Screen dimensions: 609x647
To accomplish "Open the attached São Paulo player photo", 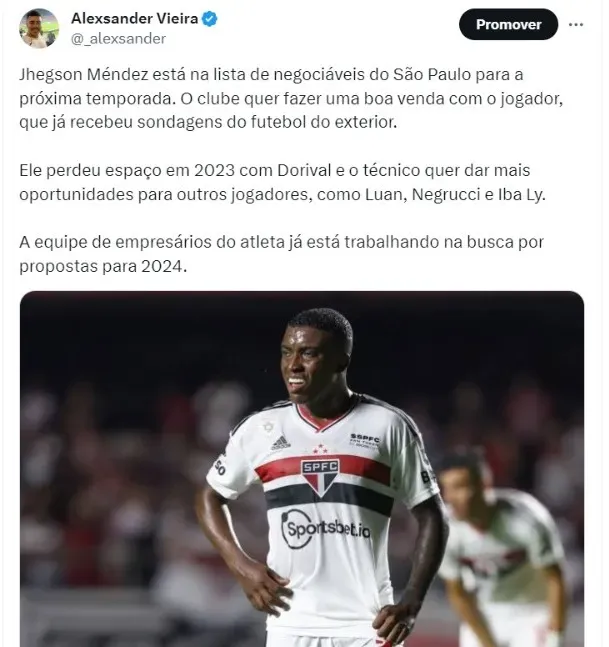I will click(x=302, y=469).
